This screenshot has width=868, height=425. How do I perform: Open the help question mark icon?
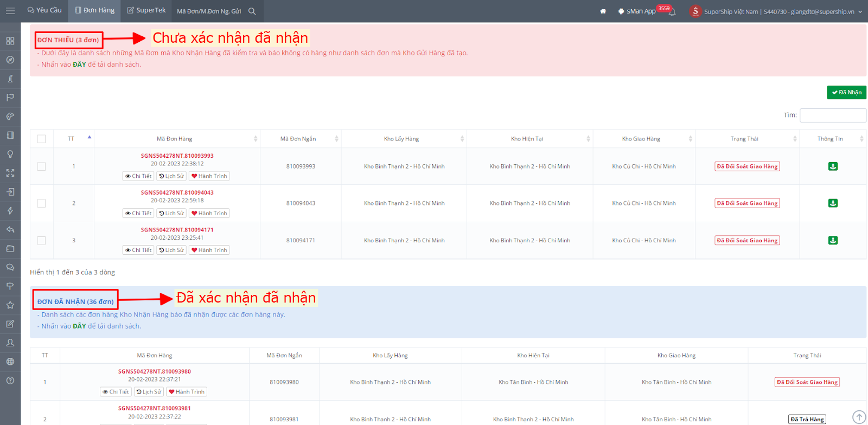click(x=10, y=381)
